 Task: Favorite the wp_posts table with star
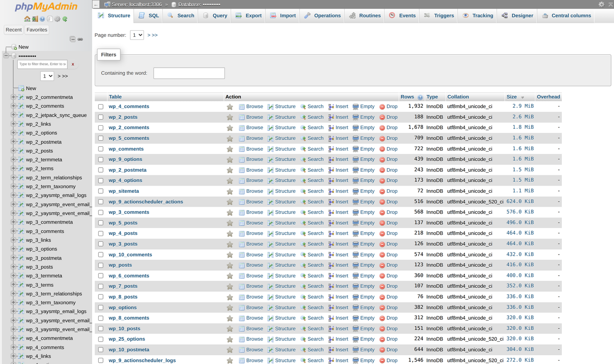(x=230, y=265)
